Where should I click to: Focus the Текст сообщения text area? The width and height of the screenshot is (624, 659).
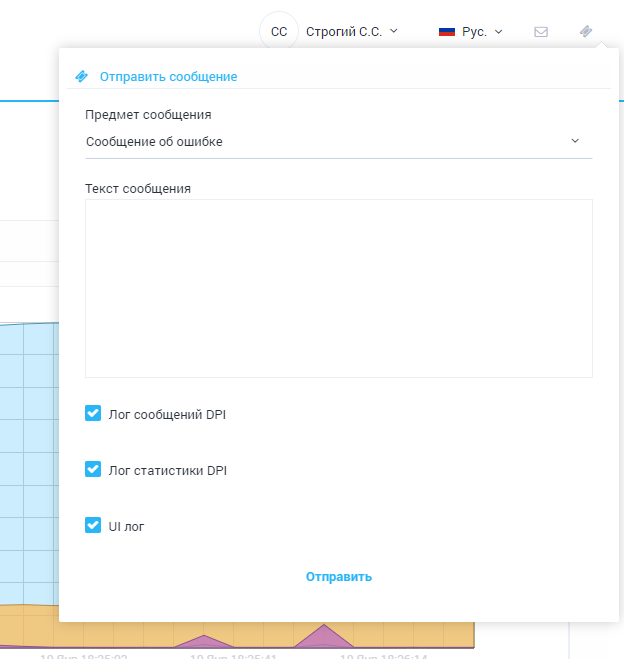(x=338, y=288)
